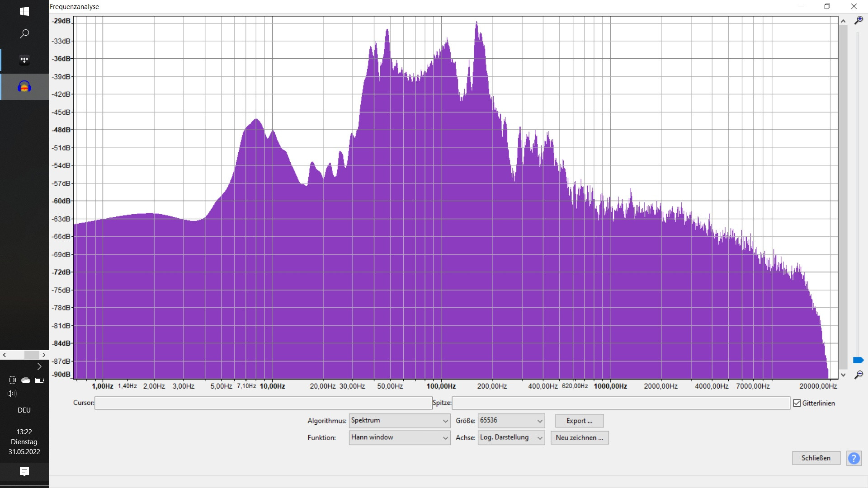The width and height of the screenshot is (868, 488).
Task: Click the Neu zeichnen button
Action: click(x=579, y=437)
